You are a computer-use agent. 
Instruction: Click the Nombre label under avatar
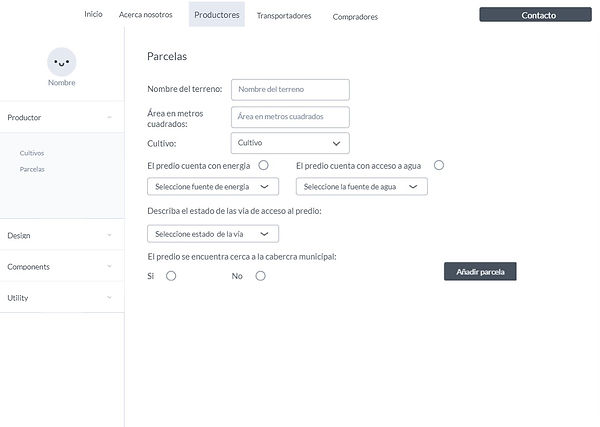(62, 83)
